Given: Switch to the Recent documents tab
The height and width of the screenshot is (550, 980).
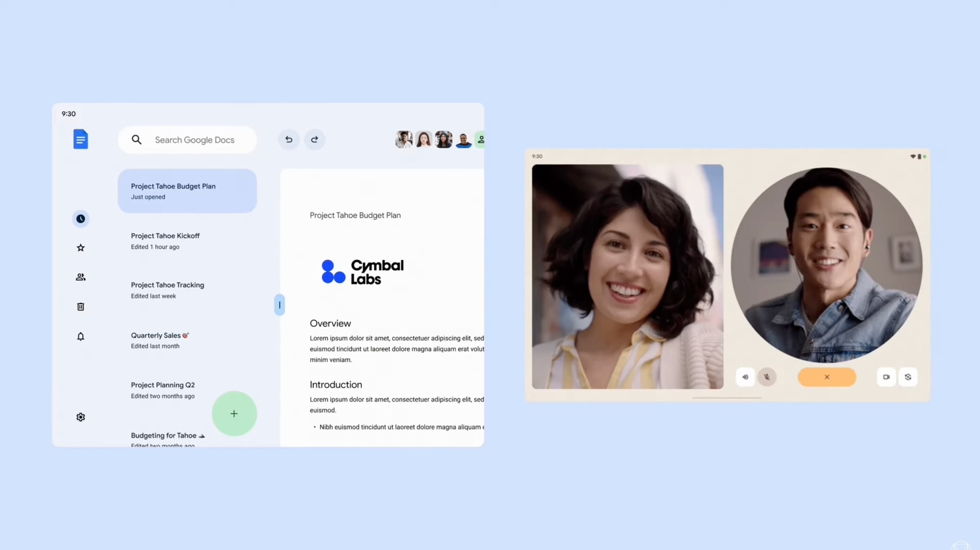Looking at the screenshot, I should pos(81,219).
